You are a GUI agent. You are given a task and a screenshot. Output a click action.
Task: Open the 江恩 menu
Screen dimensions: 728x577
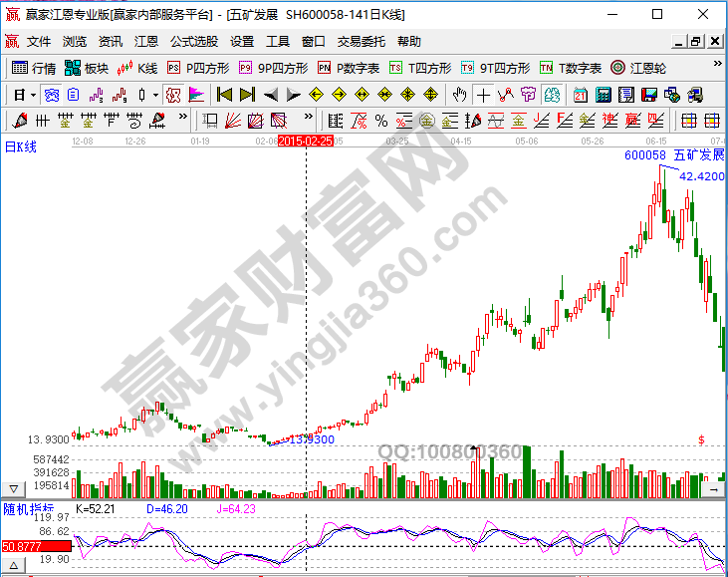tap(146, 42)
